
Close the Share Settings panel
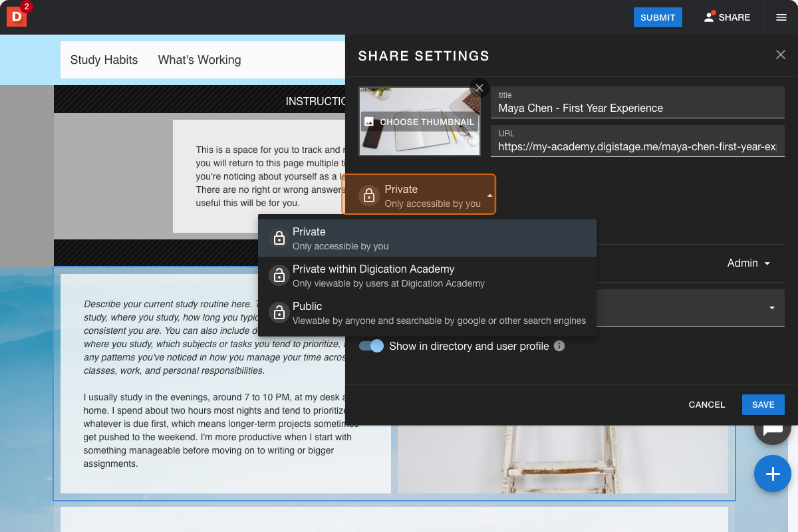point(780,55)
